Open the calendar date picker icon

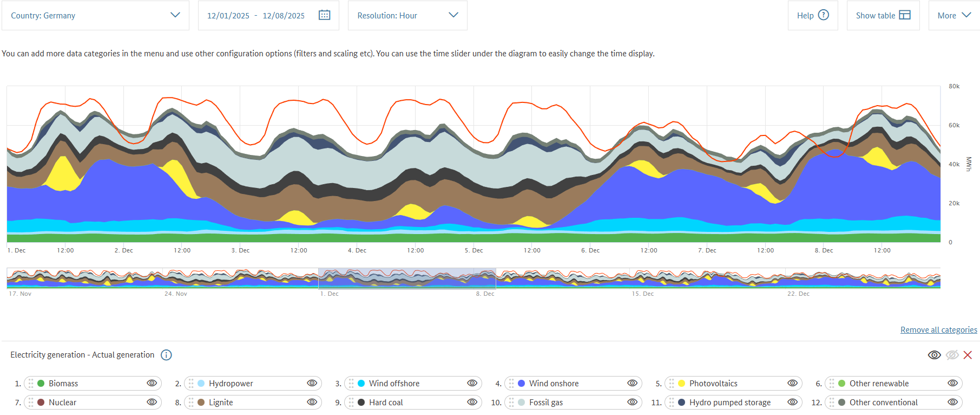324,15
